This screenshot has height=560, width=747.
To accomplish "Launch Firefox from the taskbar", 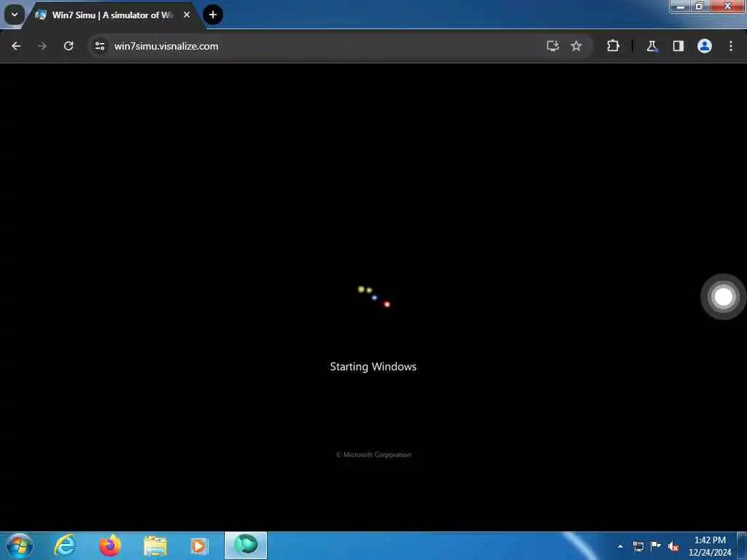I will click(x=109, y=545).
